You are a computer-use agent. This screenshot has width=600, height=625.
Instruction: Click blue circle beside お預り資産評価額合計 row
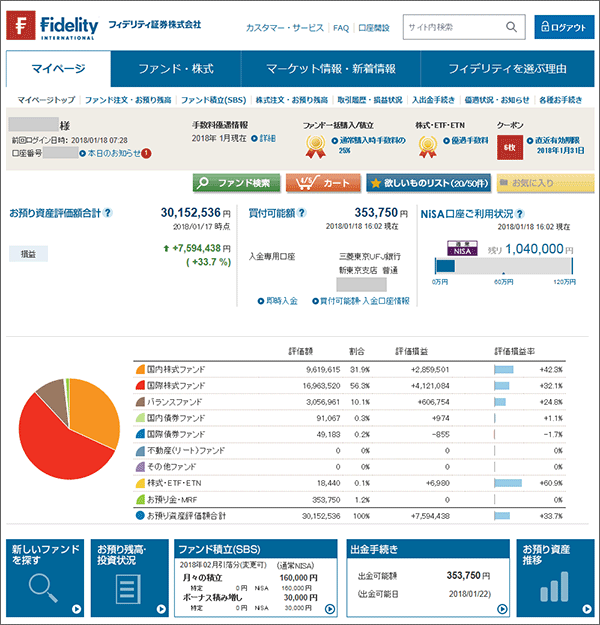[140, 515]
